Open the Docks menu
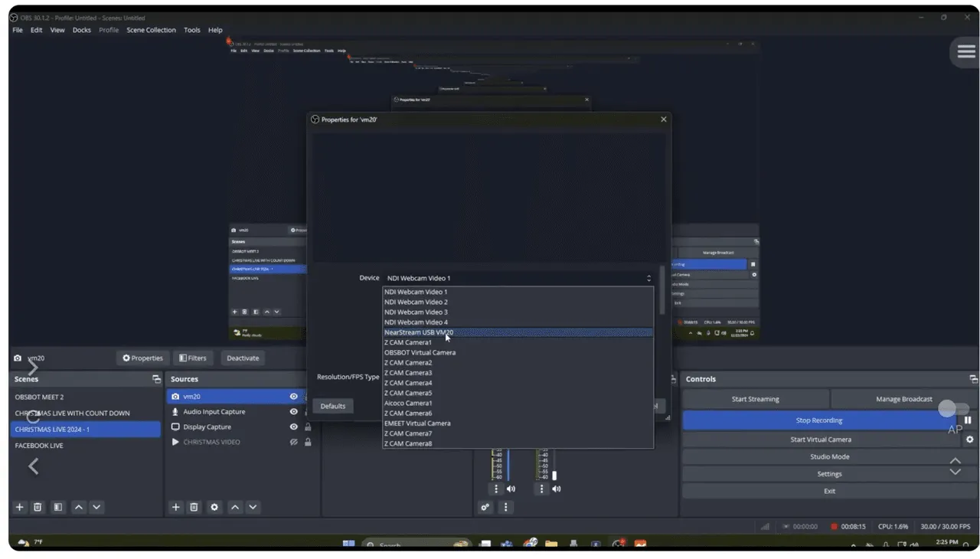The image size is (980, 559). tap(81, 30)
